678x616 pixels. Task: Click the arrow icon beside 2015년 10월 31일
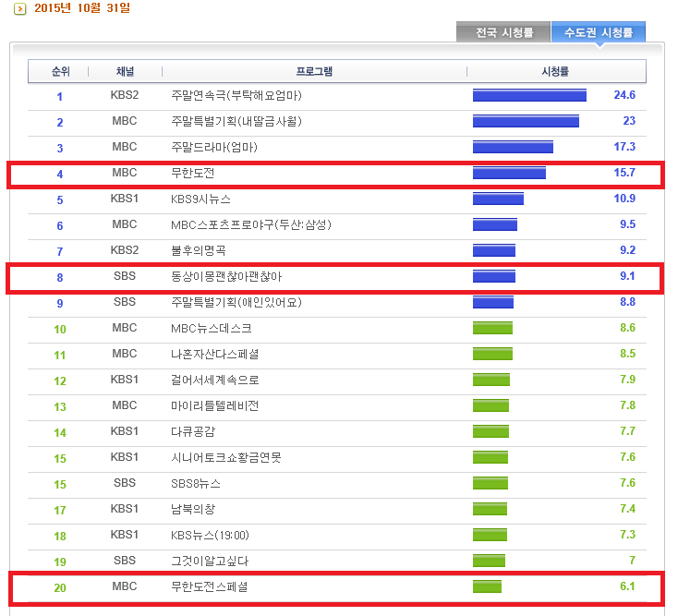pos(20,9)
